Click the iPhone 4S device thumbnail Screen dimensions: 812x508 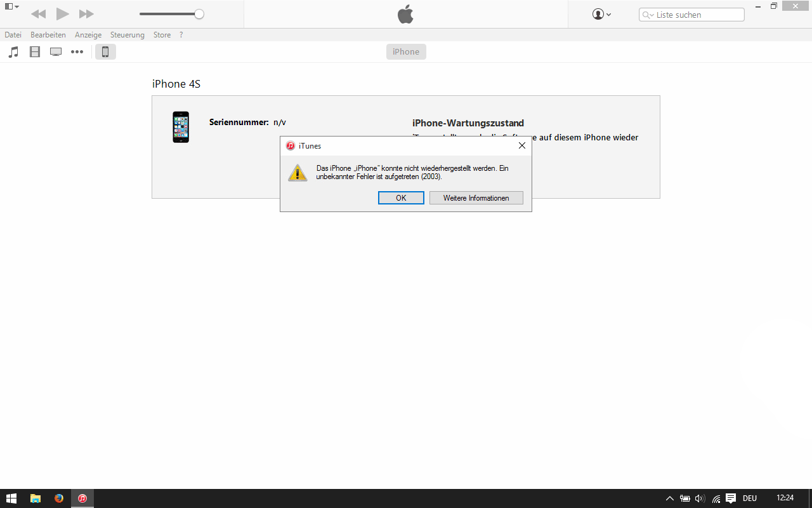coord(181,127)
